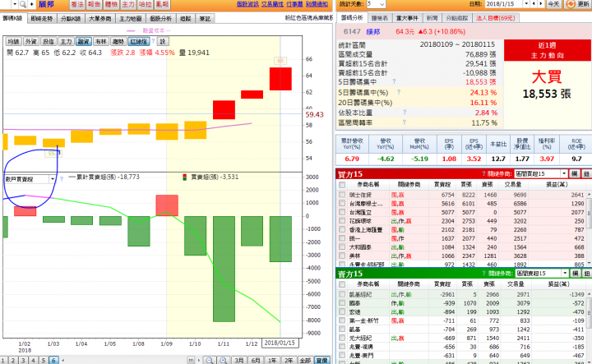Switch to the 大單券商 tab
Image resolution: width=592 pixels, height=364 pixels.
tap(100, 18)
